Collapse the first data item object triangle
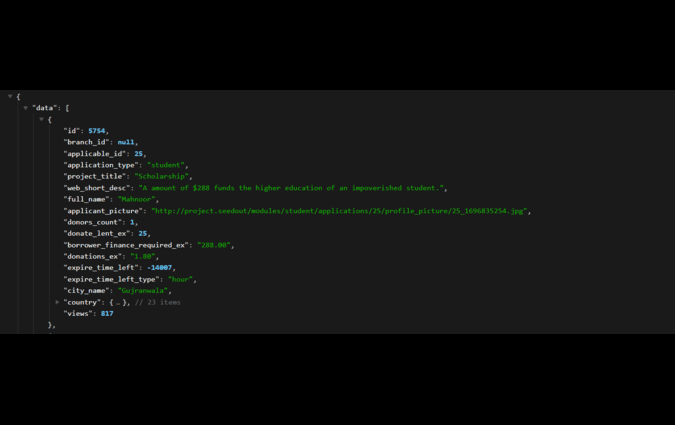Viewport: 675px width, 425px height. click(42, 119)
